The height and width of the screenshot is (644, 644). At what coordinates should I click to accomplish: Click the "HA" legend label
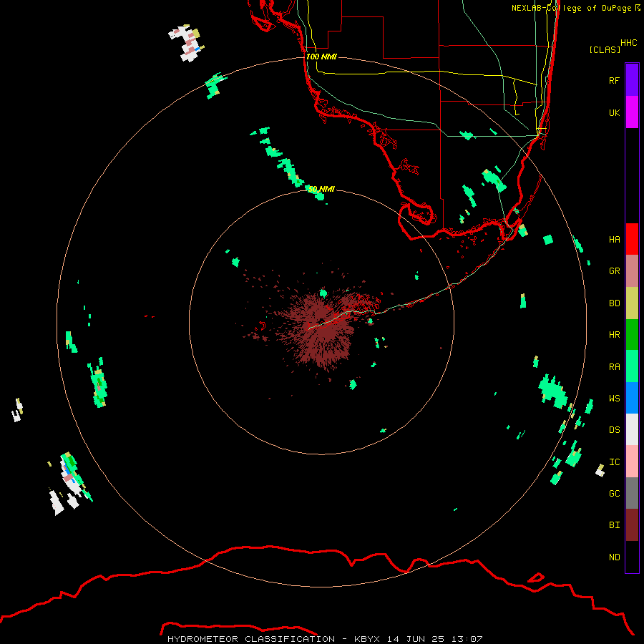[x=614, y=240]
